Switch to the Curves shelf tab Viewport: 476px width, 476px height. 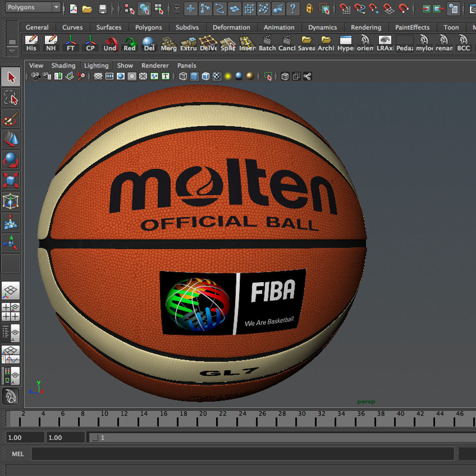[72, 27]
